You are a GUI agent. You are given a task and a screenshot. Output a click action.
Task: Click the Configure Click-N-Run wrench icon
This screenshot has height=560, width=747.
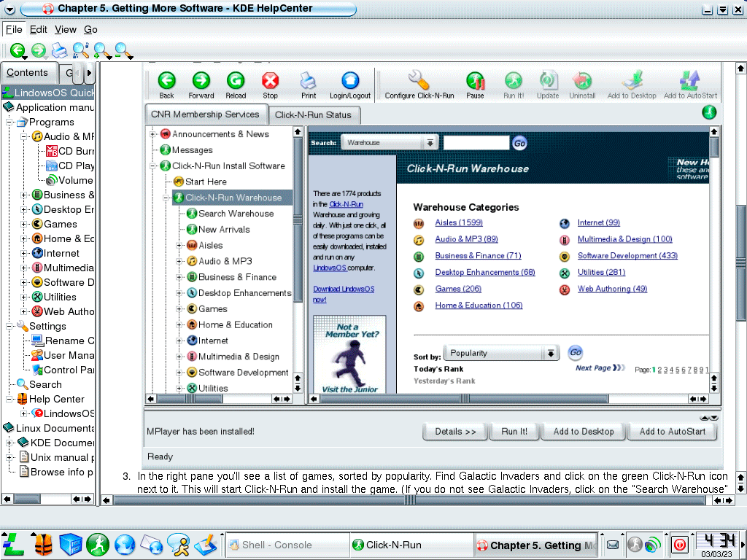point(419,80)
